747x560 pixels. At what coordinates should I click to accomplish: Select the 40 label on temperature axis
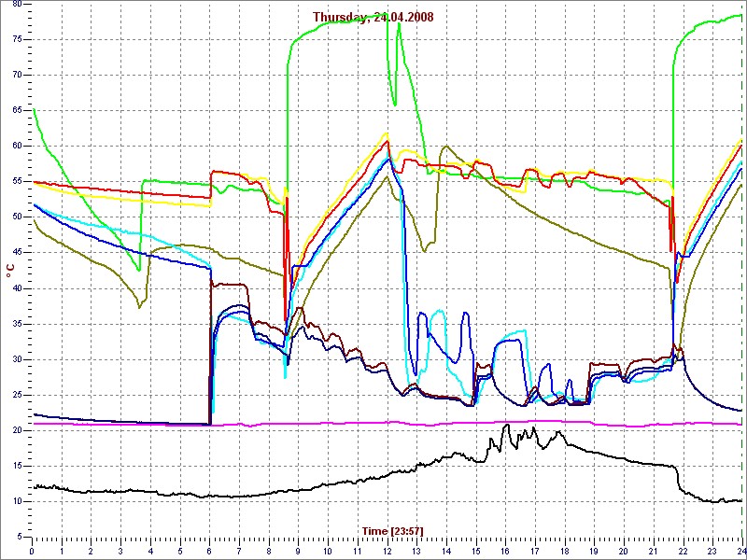pyautogui.click(x=16, y=288)
